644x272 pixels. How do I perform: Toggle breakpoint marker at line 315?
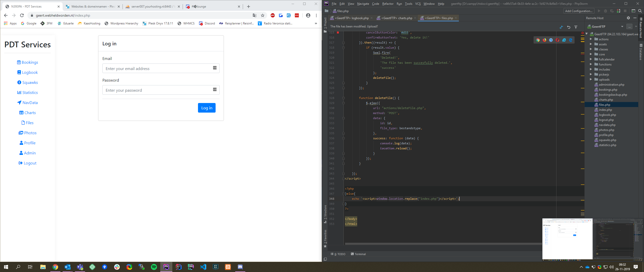pos(338,32)
